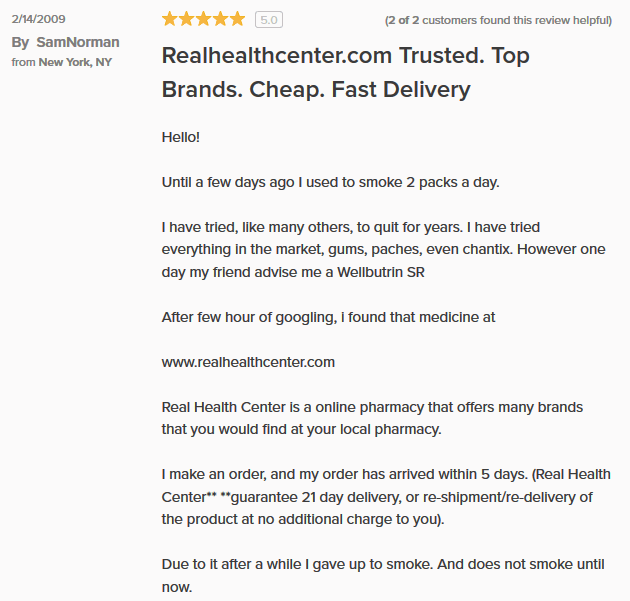Screen dimensions: 630x601
Task: Click the 'customers found this review helpful' text
Action: (517, 20)
